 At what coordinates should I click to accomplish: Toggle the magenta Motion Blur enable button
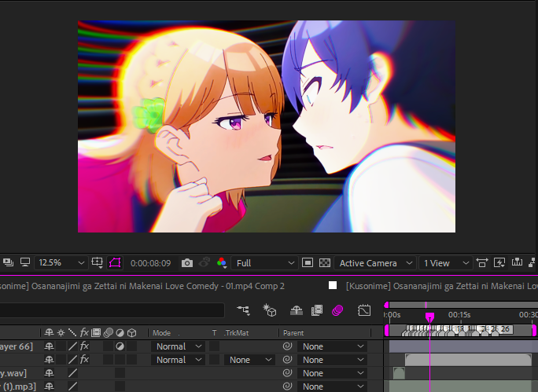pyautogui.click(x=337, y=310)
